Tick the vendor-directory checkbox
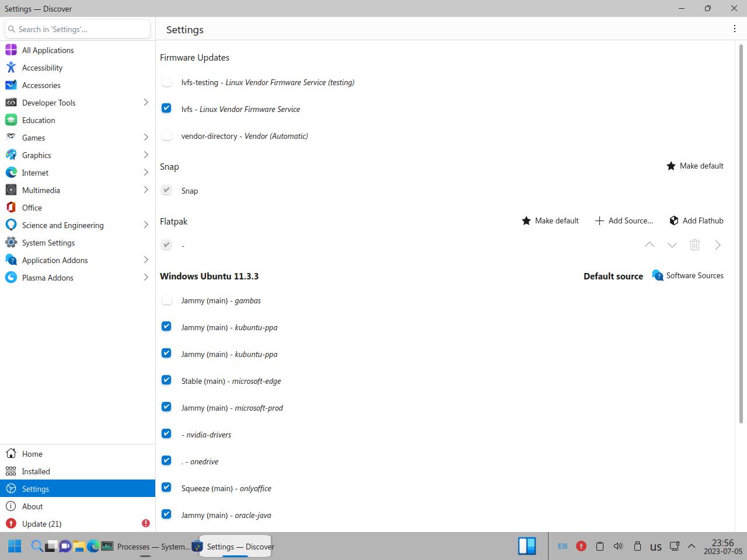This screenshot has height=560, width=747. pyautogui.click(x=167, y=135)
